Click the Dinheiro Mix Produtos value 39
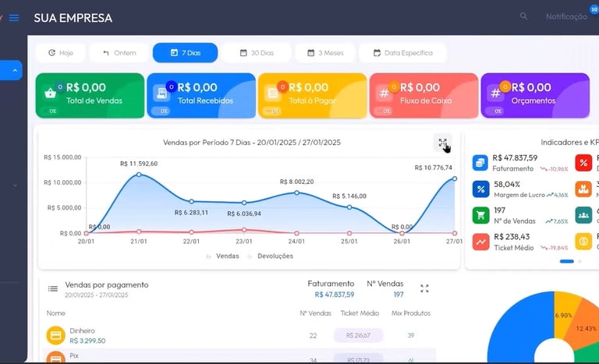 (x=411, y=335)
